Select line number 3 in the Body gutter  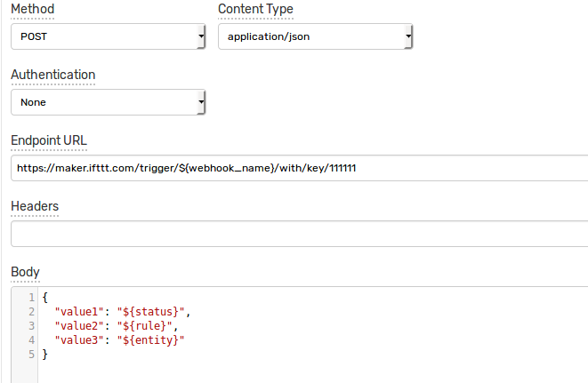tap(31, 326)
